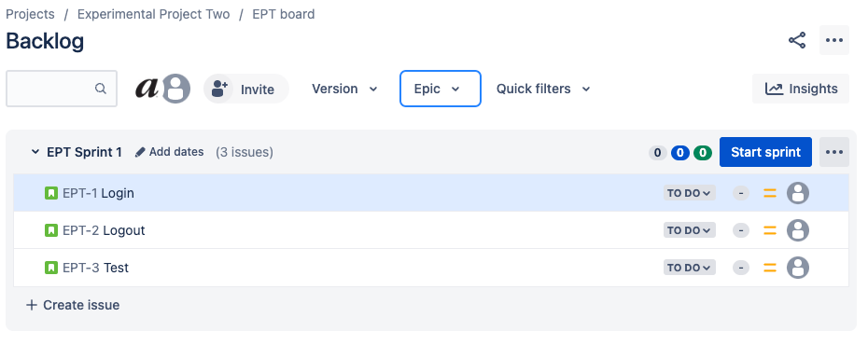Open the board's three-dot more menu
The image size is (868, 345).
834,40
